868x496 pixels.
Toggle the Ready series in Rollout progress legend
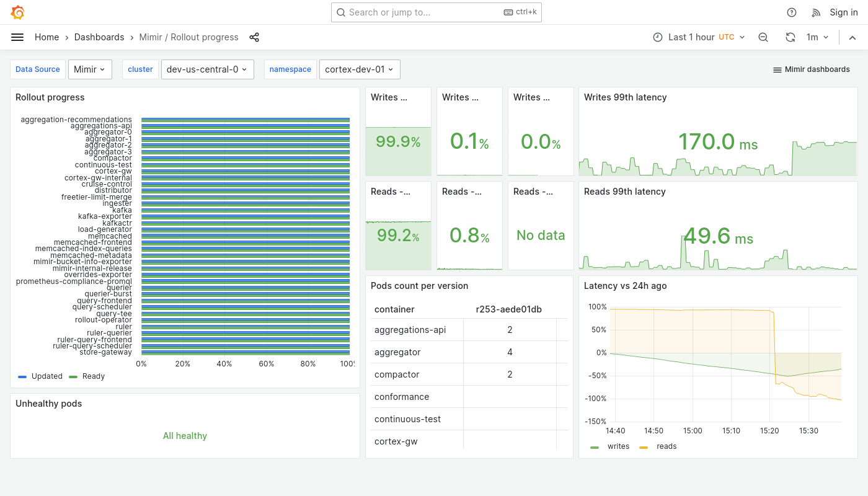point(93,376)
